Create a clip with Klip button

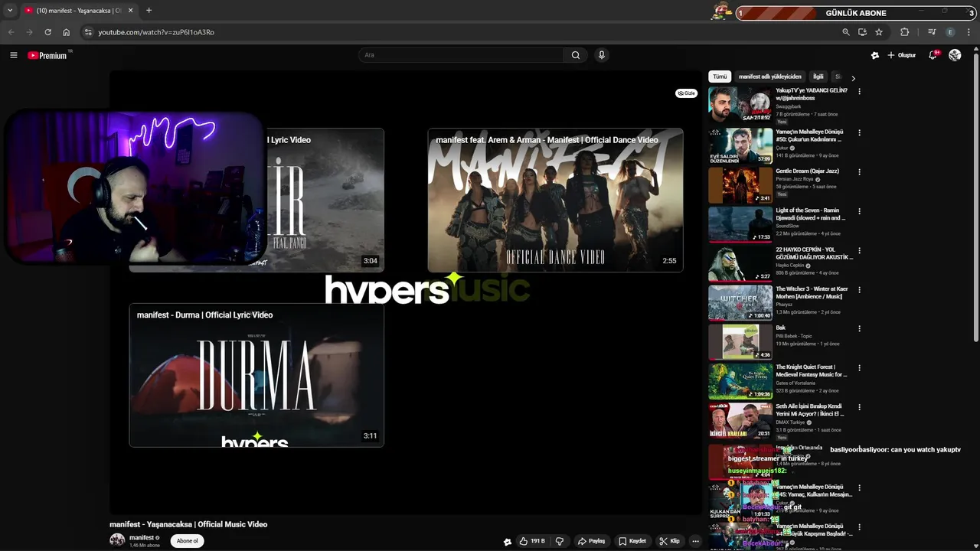pyautogui.click(x=669, y=541)
